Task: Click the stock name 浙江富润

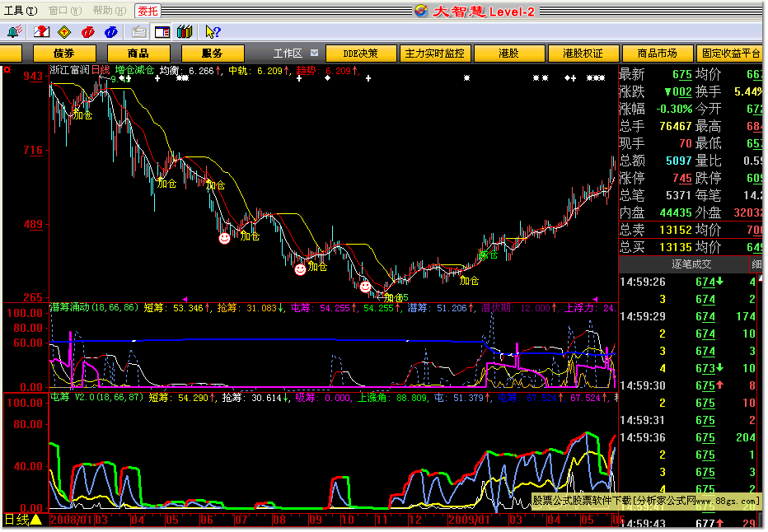Action: point(69,70)
